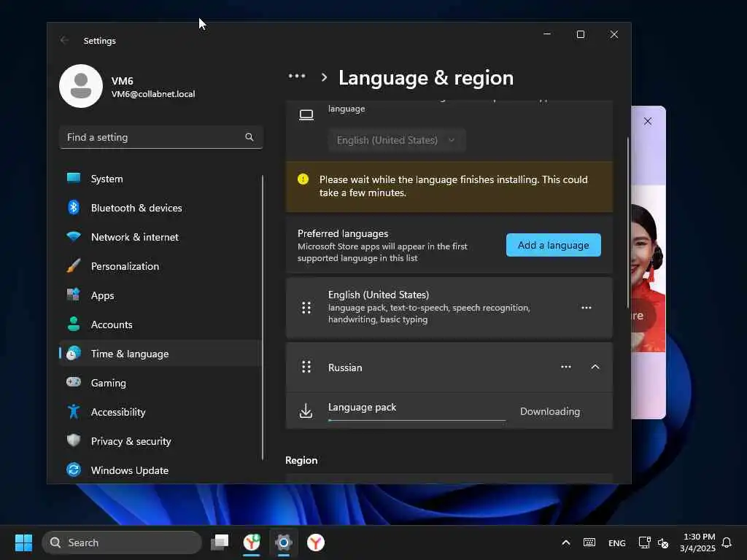Show hidden icons in system tray
The width and height of the screenshot is (747, 560).
click(566, 542)
